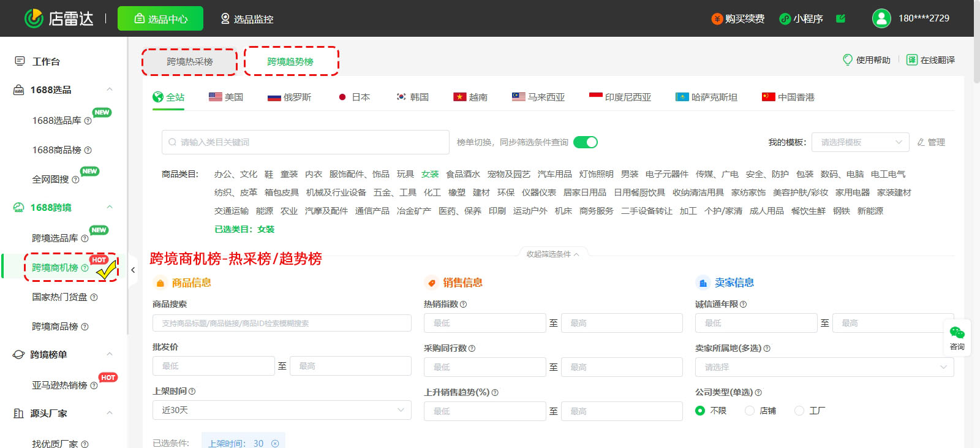Remove the 上架时间: 30 filter tag
This screenshot has height=448, width=980.
click(275, 444)
